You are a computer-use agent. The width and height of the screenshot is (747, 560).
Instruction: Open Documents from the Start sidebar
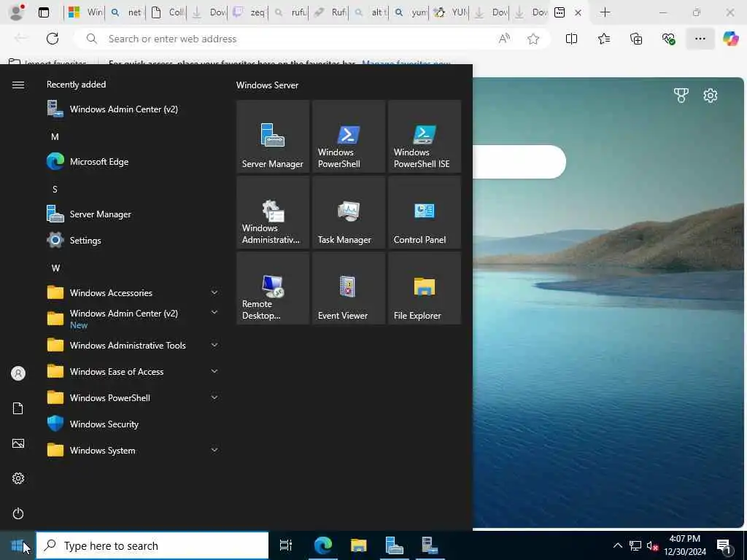[18, 408]
